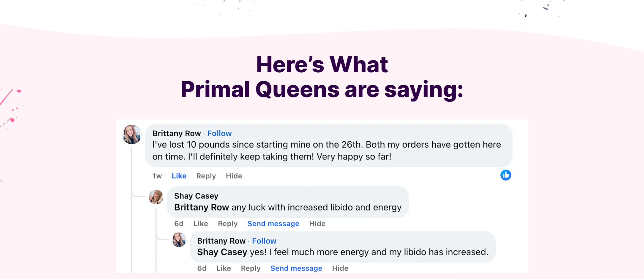The height and width of the screenshot is (279, 644).
Task: Reply to Brittany Row's last comment
Action: tap(251, 268)
